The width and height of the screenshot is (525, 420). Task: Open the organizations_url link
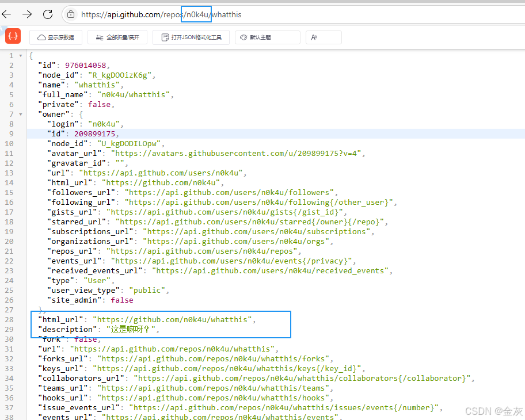pyautogui.click(x=236, y=241)
